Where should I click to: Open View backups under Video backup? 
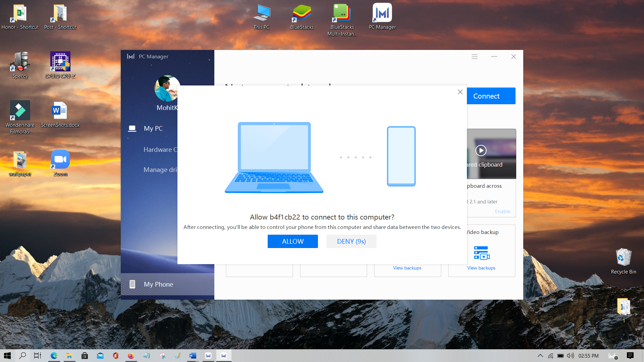(481, 268)
